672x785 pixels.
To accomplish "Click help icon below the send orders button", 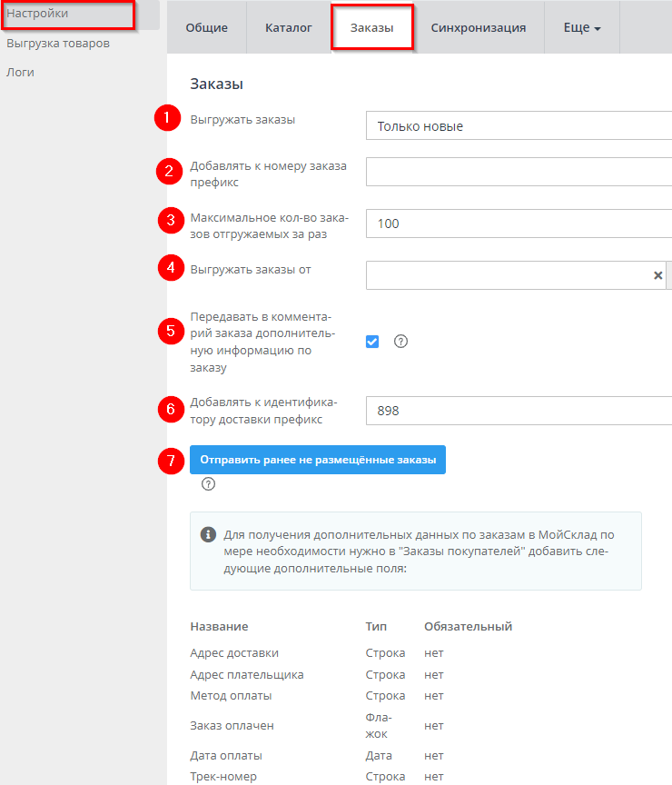I will tap(208, 484).
